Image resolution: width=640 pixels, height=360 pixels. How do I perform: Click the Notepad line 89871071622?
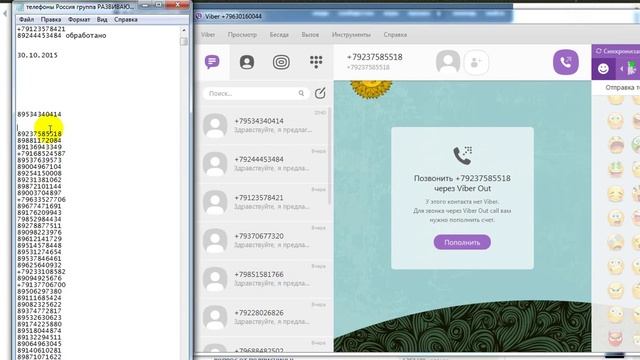[39, 357]
